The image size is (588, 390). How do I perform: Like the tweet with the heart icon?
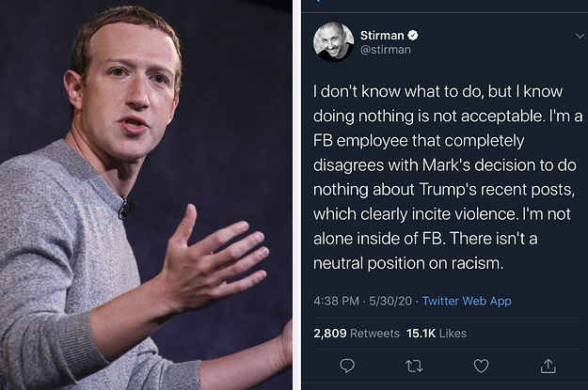coord(481,365)
